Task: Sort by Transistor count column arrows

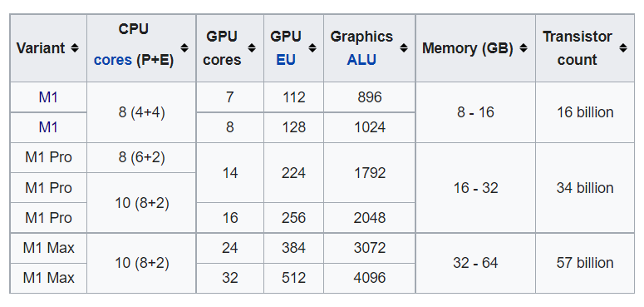Action: (x=623, y=48)
